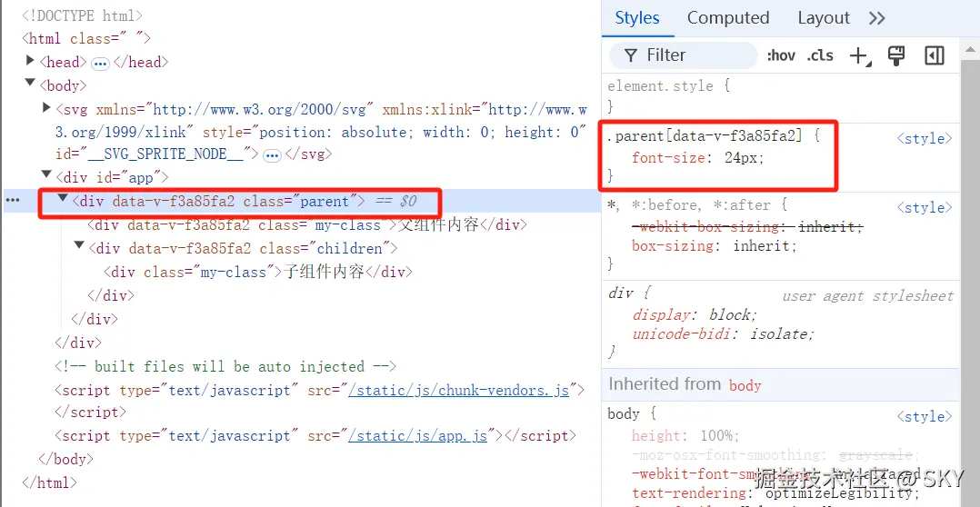The image size is (980, 507).
Task: Show more tabs with the double chevron
Action: tap(877, 18)
